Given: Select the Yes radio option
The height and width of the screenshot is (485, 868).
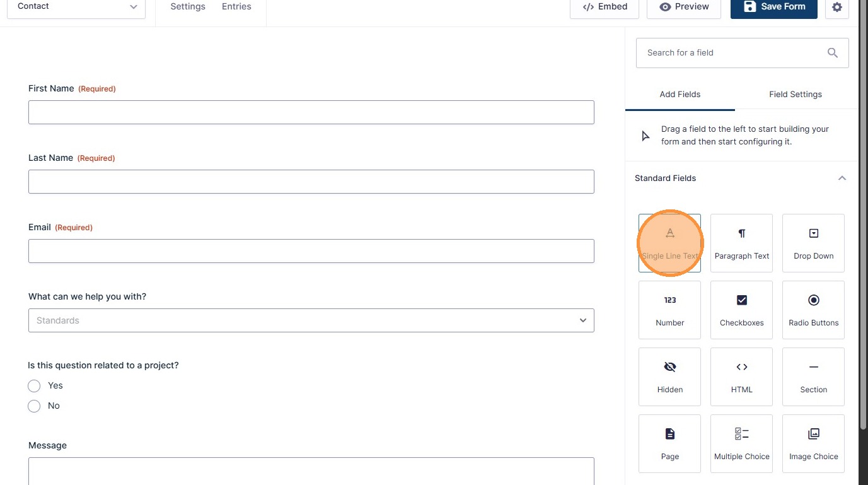Looking at the screenshot, I should coord(34,386).
